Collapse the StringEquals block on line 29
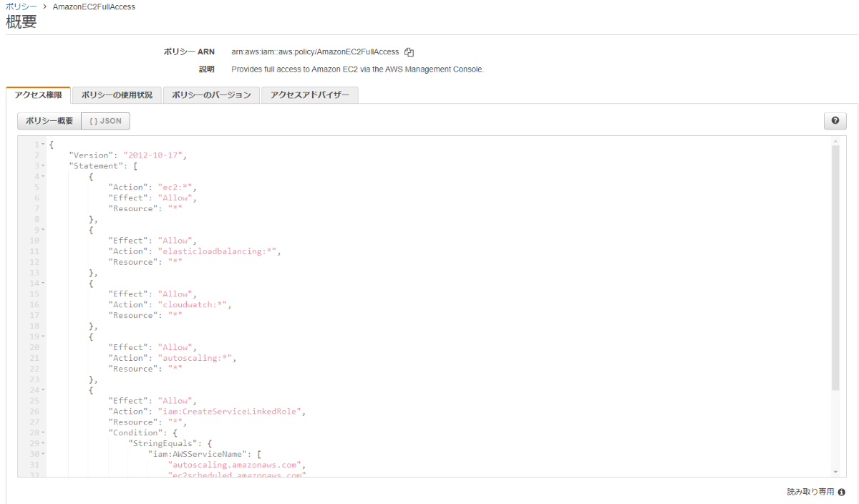859x504 pixels. (x=43, y=443)
